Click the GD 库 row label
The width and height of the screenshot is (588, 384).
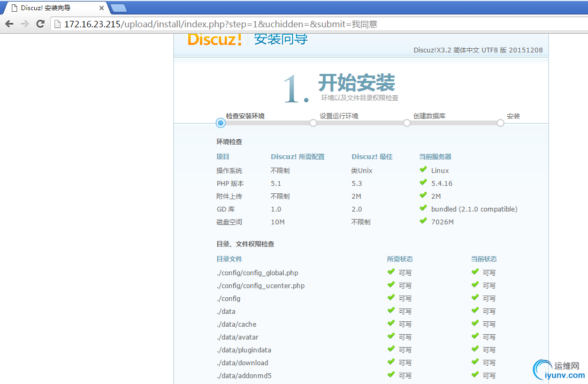[x=225, y=209]
